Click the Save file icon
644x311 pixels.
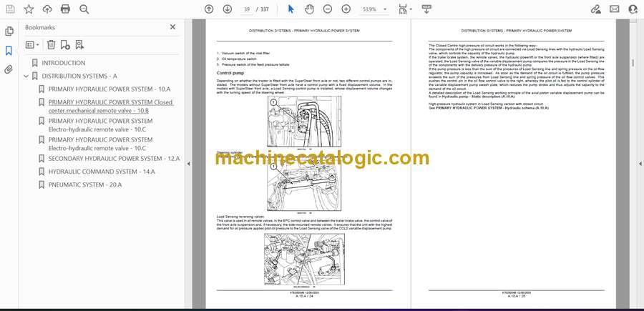tap(10, 9)
